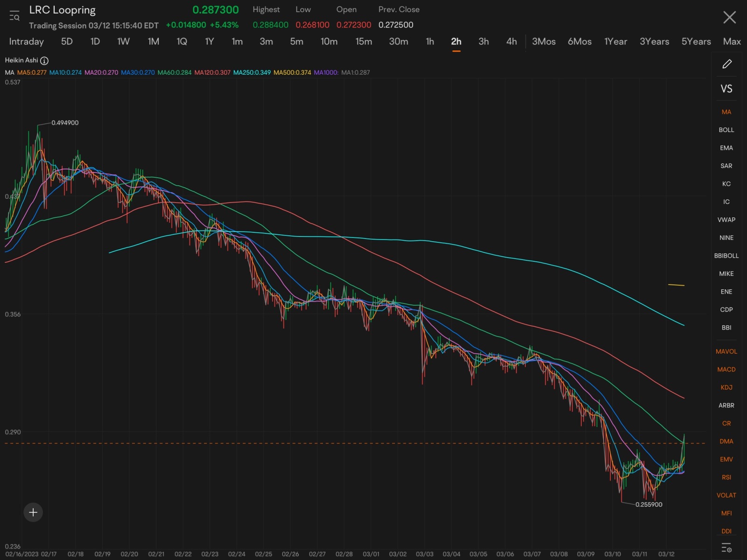This screenshot has height=560, width=747.
Task: Open the symbol search list icon
Action: [x=14, y=16]
